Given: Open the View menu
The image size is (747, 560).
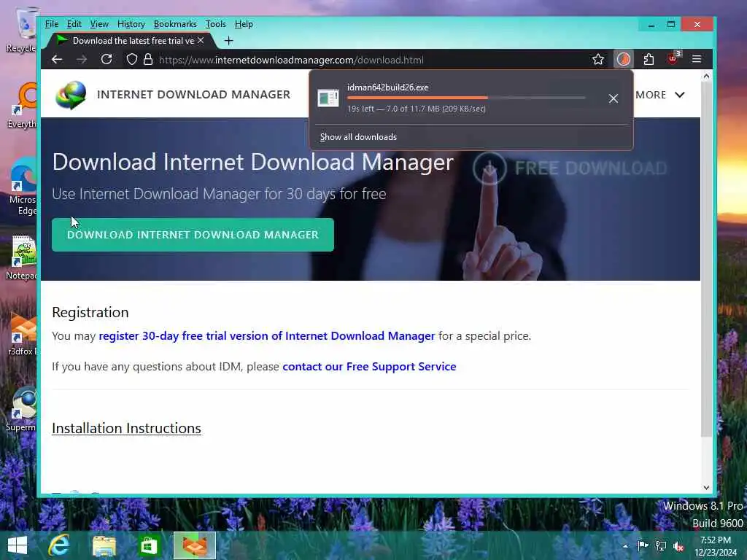Looking at the screenshot, I should (99, 24).
